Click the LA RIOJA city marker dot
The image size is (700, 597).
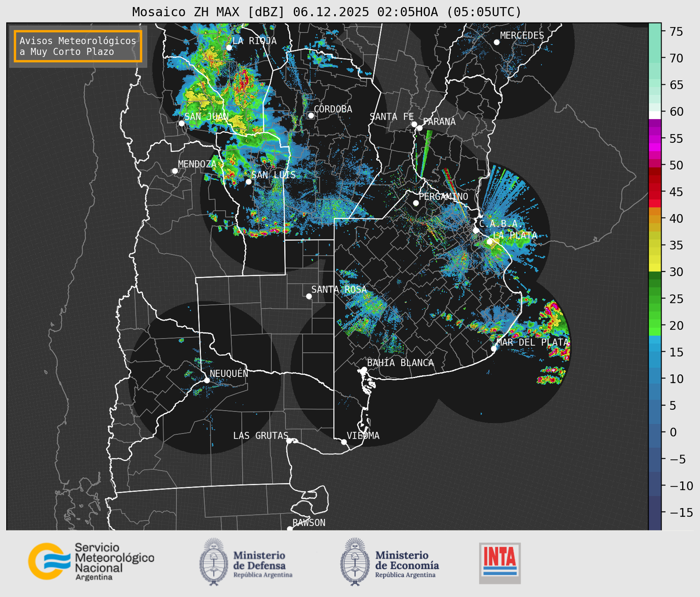click(229, 47)
